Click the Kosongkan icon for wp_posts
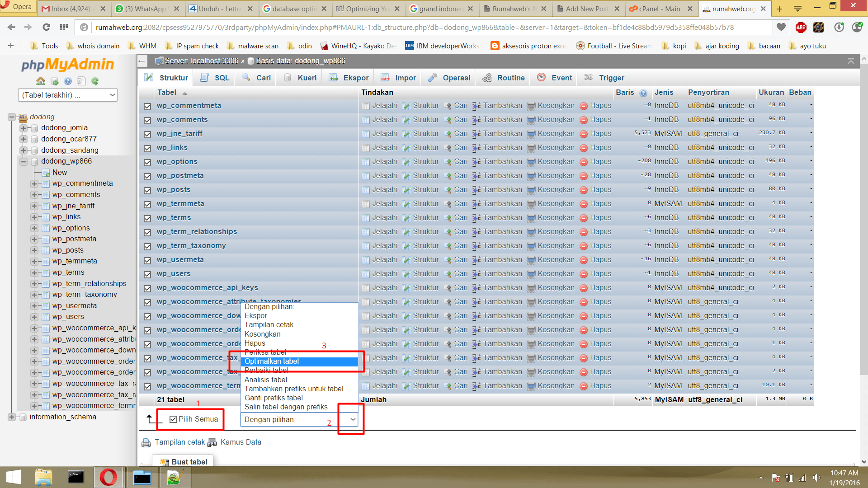868x488 pixels. [x=531, y=190]
